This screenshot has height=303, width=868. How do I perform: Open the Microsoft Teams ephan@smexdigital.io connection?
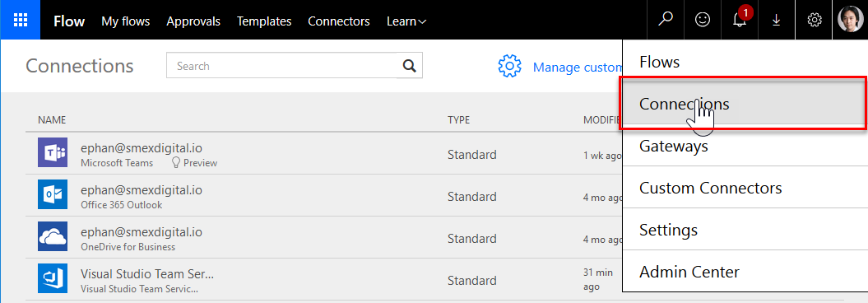tap(142, 148)
